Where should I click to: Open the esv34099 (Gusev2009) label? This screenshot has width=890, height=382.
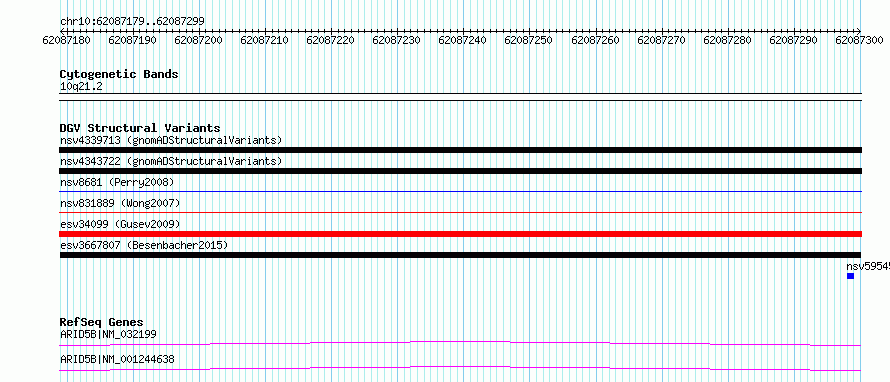click(x=120, y=224)
